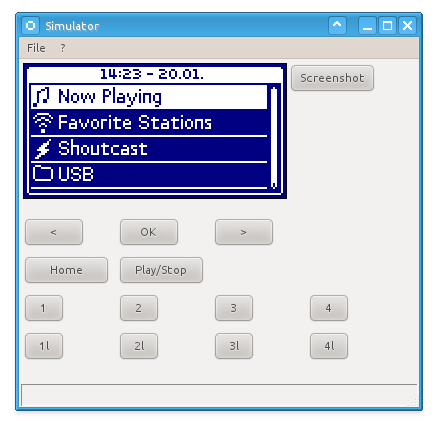438x429 pixels.
Task: Click the folder icon beside USB
Action: point(43,174)
